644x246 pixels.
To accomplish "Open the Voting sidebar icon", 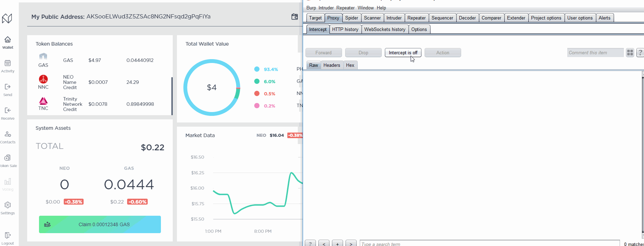I will point(8,181).
